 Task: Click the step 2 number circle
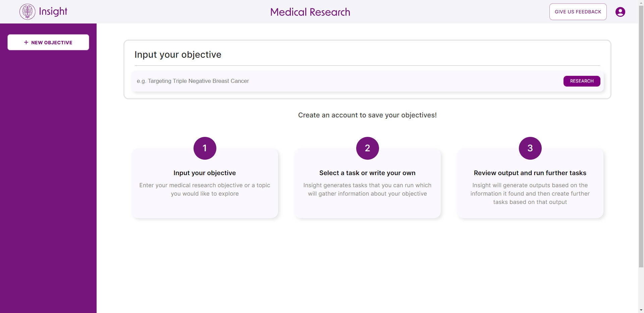[367, 148]
